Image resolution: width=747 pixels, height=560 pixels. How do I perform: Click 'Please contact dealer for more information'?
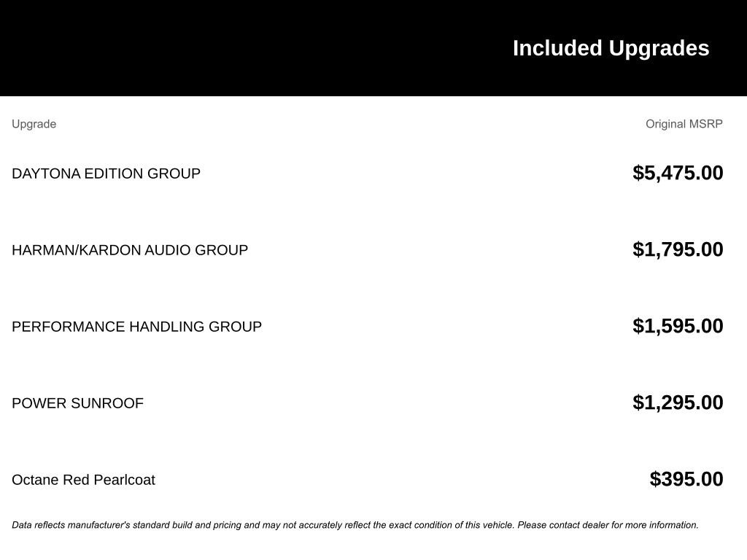tap(608, 525)
